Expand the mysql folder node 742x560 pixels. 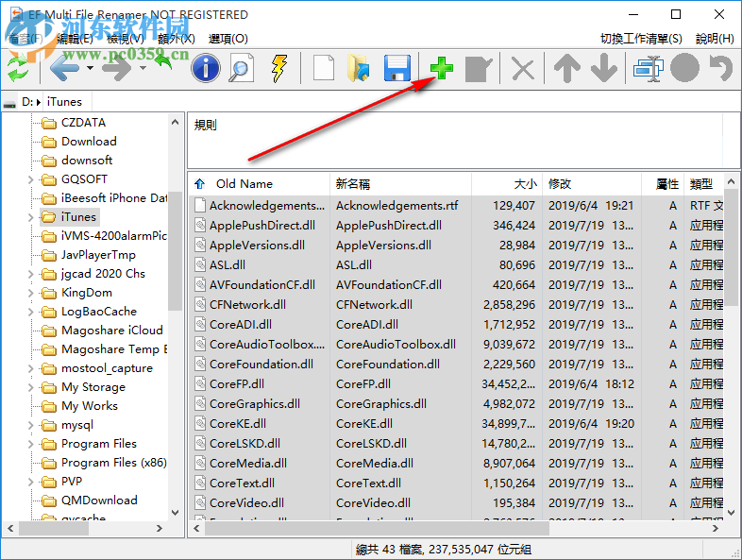tap(31, 426)
